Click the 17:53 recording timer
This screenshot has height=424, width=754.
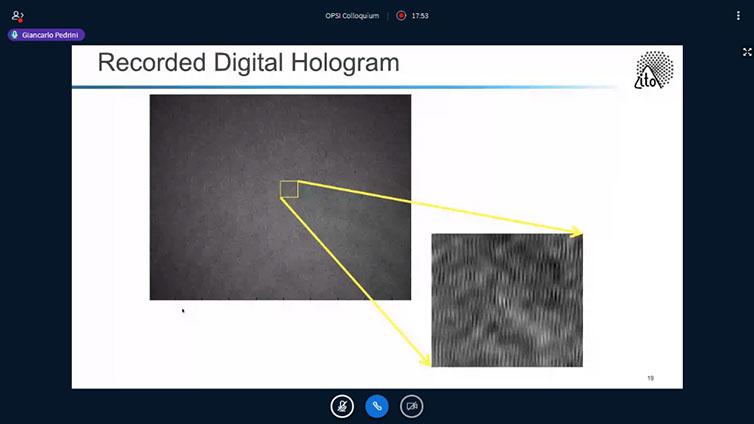click(x=421, y=16)
